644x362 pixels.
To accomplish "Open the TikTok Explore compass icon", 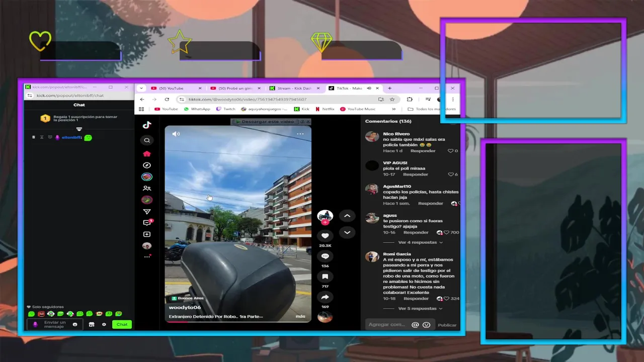I will tap(147, 165).
